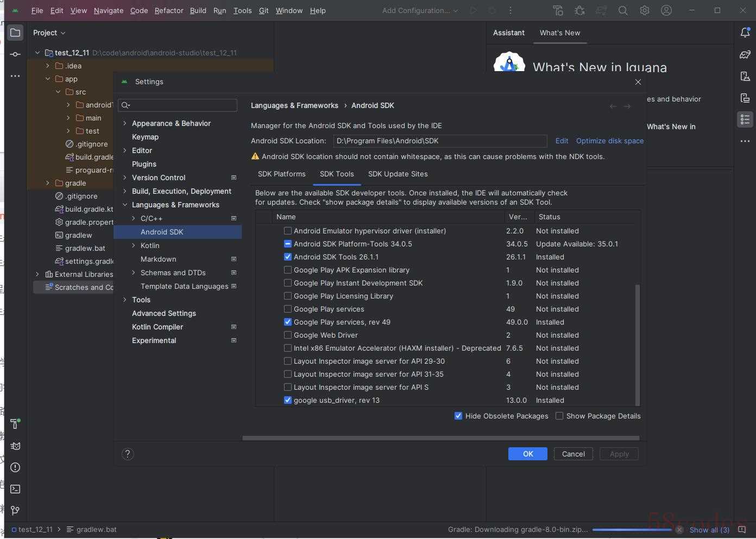756x539 pixels.
Task: Open What's New tab
Action: coord(560,33)
